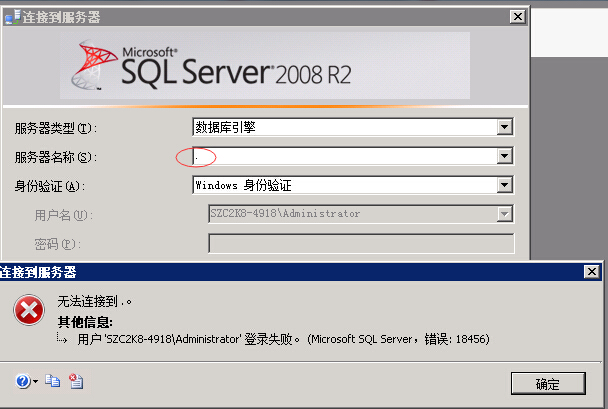Click the 密码 password field
Image resolution: width=608 pixels, height=409 pixels.
click(x=360, y=243)
